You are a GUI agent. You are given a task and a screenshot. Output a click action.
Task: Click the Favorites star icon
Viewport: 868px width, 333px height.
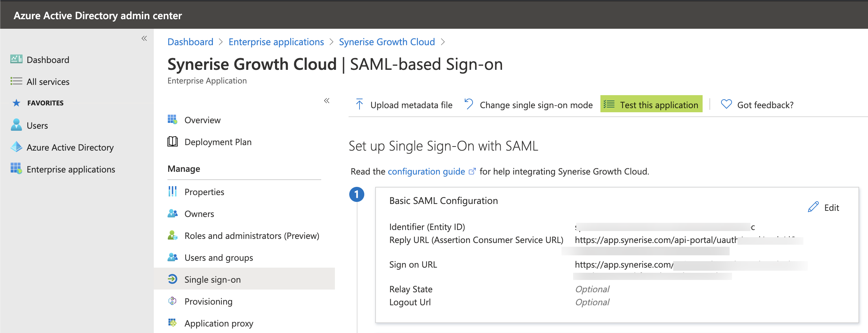tap(16, 103)
